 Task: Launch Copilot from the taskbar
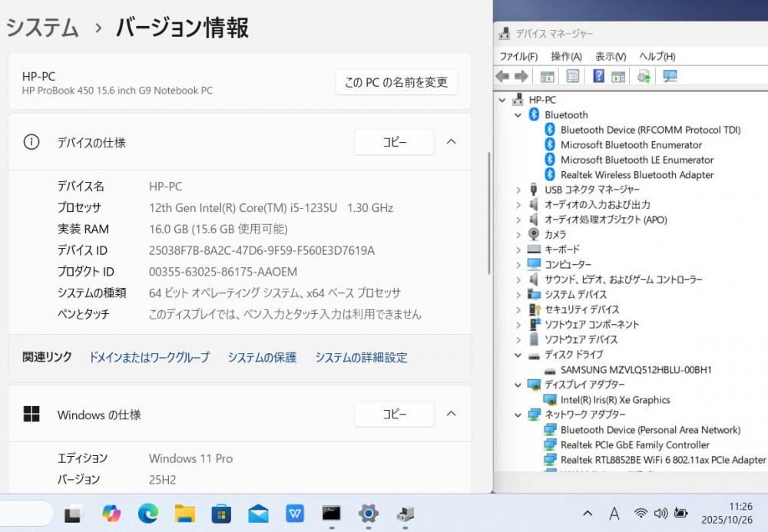click(111, 513)
